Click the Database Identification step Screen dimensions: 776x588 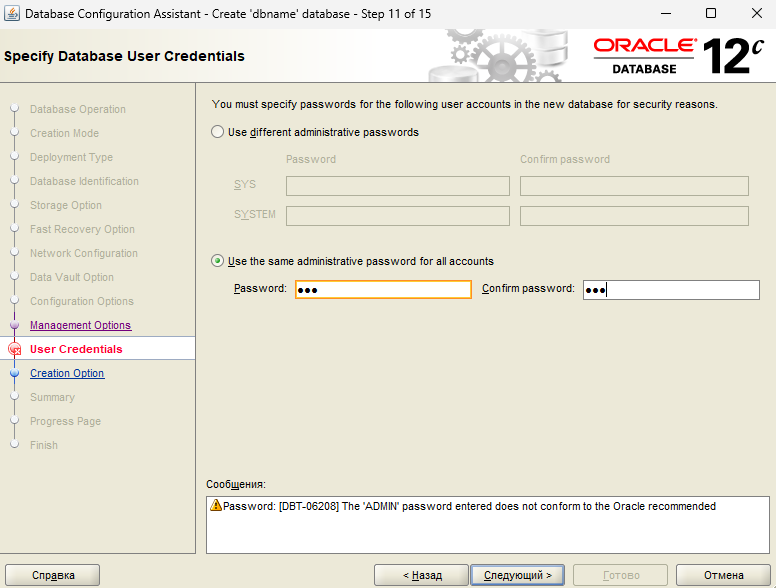tap(84, 181)
